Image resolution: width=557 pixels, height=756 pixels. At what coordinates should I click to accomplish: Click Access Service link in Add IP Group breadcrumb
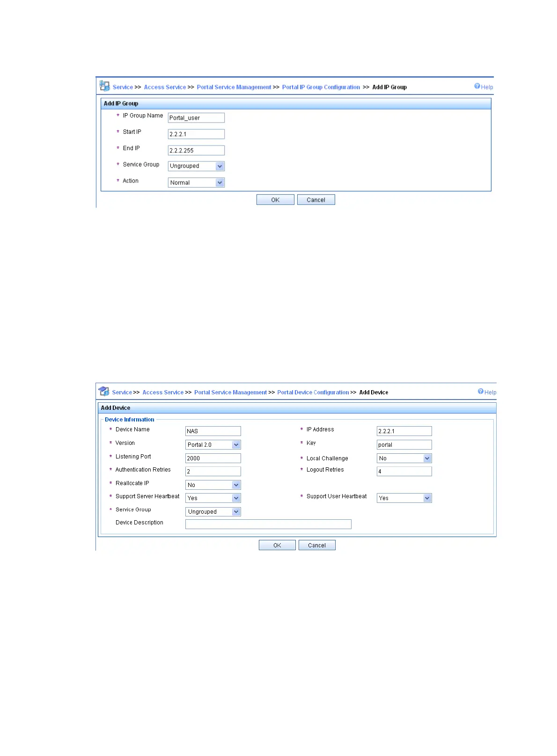pyautogui.click(x=165, y=87)
